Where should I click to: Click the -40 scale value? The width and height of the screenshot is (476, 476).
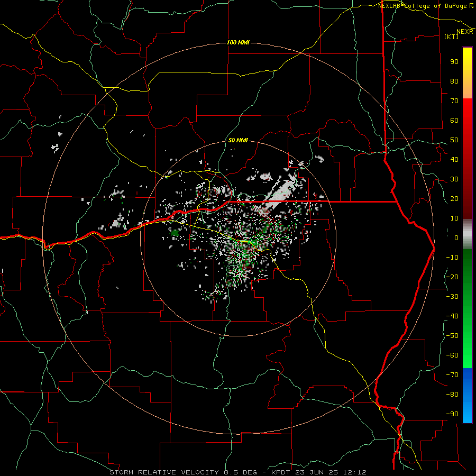452,316
